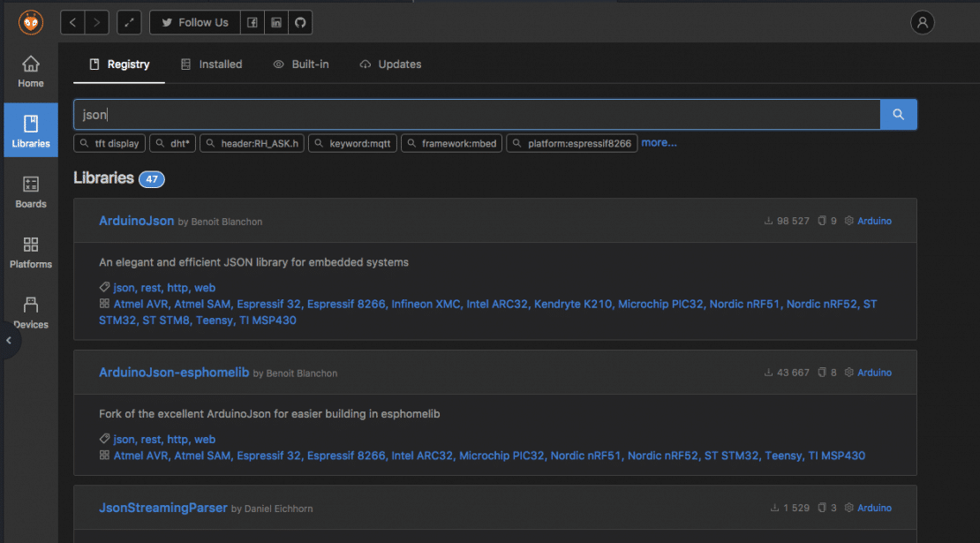Select the 'tft display' search suggestion
980x543 pixels.
click(109, 143)
